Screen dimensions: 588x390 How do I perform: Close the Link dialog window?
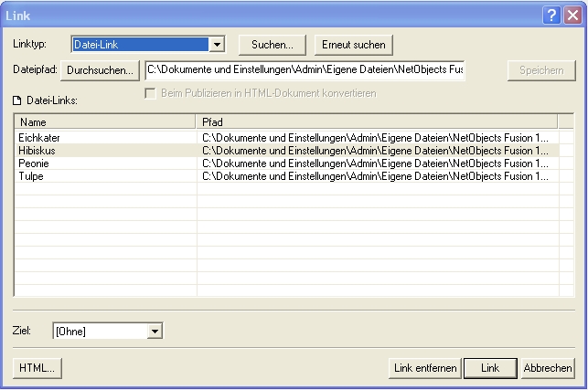(x=572, y=15)
